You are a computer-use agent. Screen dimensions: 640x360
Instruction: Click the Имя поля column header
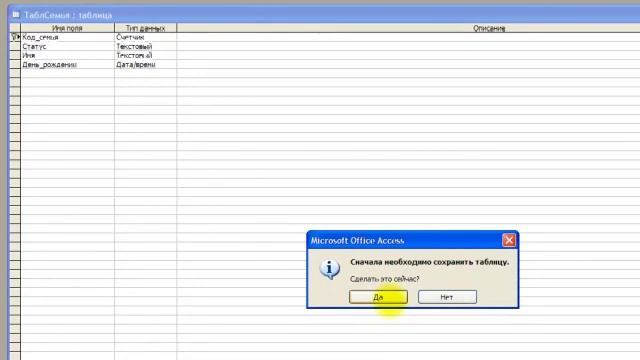[x=67, y=28]
